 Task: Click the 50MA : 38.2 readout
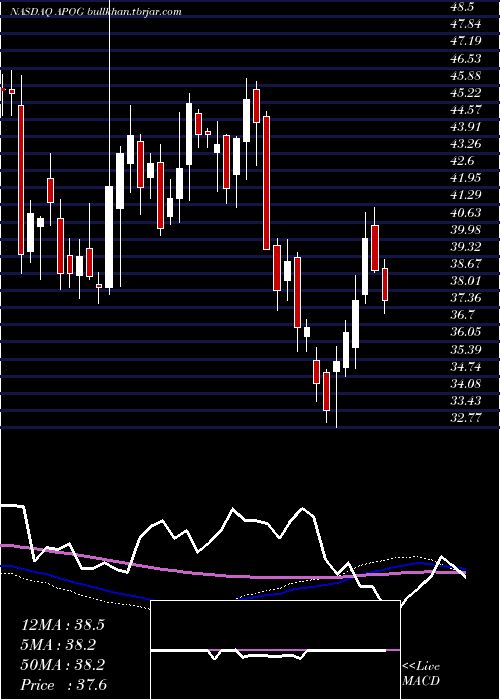tap(63, 665)
